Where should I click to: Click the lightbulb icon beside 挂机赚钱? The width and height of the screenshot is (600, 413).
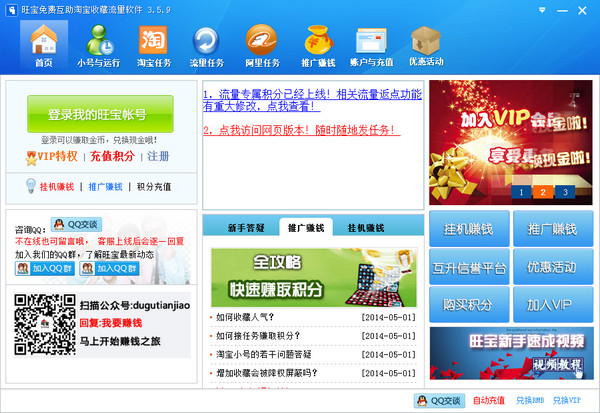tap(31, 186)
